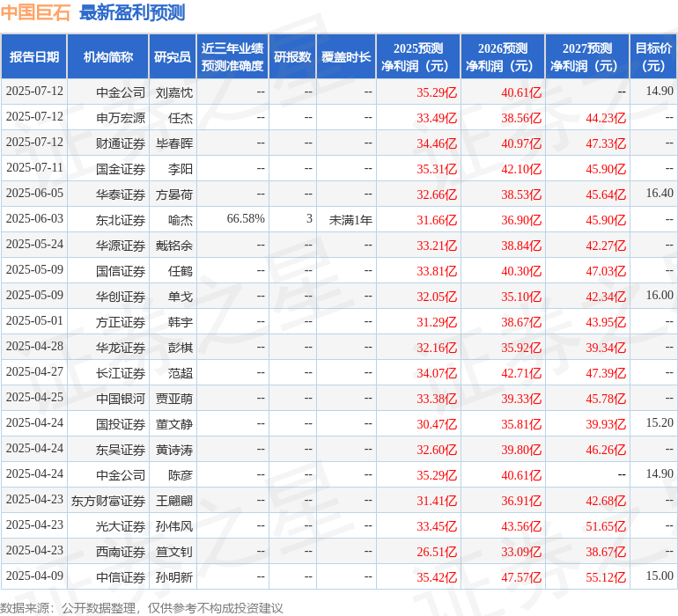Select analyst 孙伟风 from 光大证券

pyautogui.click(x=174, y=526)
